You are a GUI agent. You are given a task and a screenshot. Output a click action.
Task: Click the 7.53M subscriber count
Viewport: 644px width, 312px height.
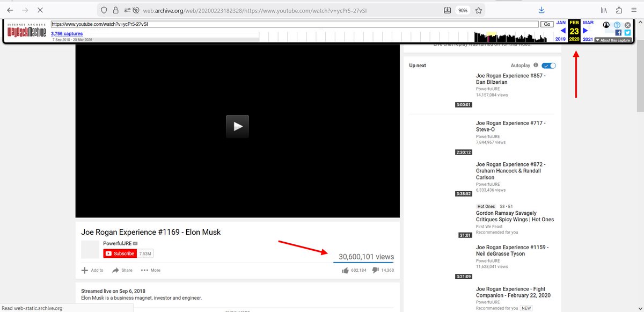click(145, 253)
